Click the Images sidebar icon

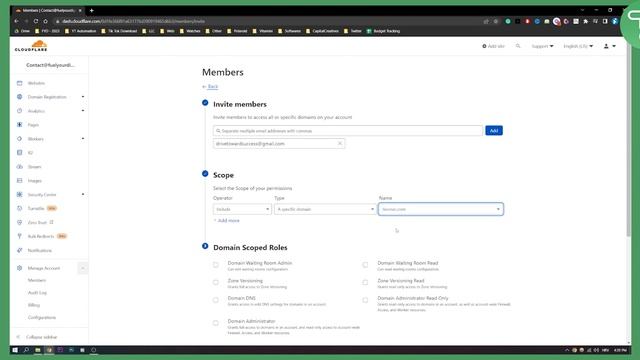pyautogui.click(x=19, y=180)
